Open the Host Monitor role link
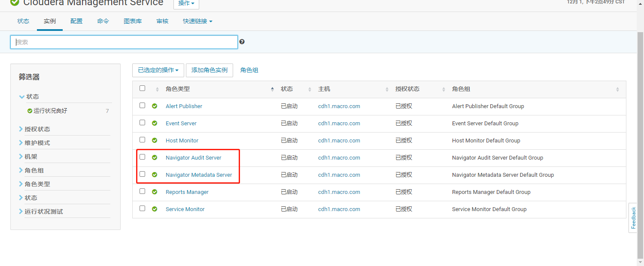 click(182, 140)
